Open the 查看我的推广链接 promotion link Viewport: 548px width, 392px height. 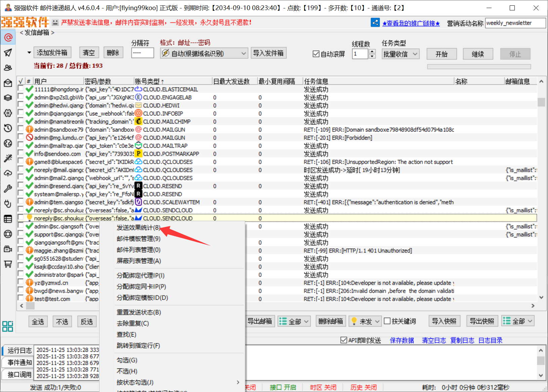(411, 23)
